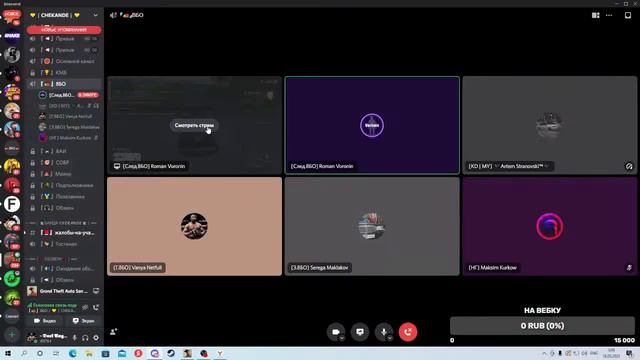
Task: Open Steam from taskbar
Action: coord(171,353)
